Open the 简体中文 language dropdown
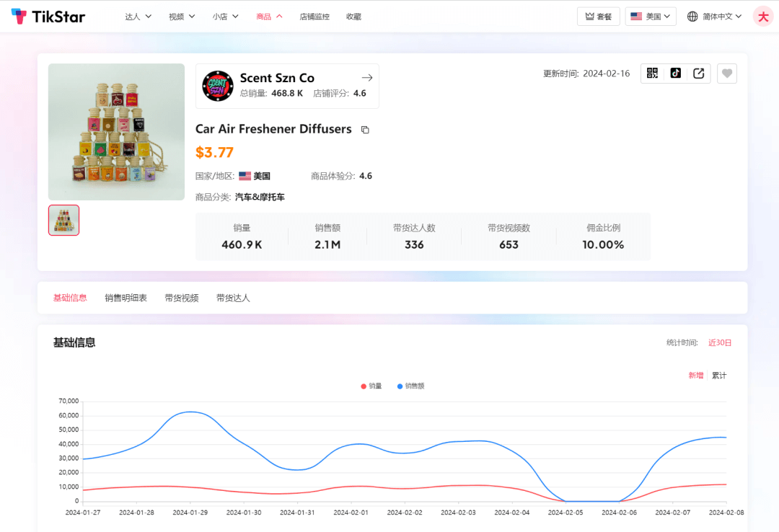The image size is (779, 532). (x=714, y=16)
